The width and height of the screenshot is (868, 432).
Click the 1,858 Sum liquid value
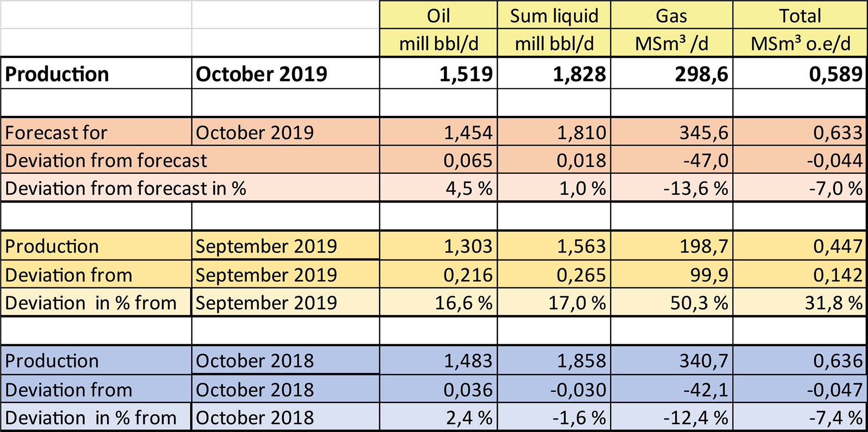click(x=581, y=361)
